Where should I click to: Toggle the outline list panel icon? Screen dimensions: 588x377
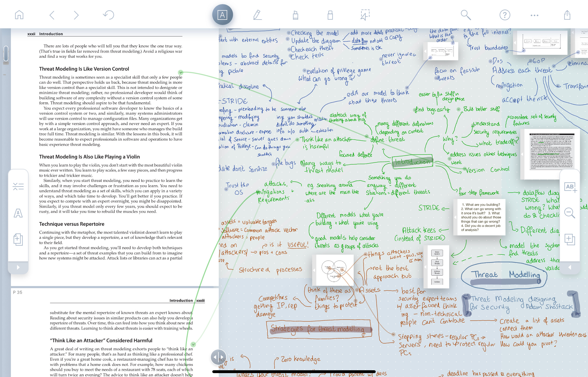point(18,187)
